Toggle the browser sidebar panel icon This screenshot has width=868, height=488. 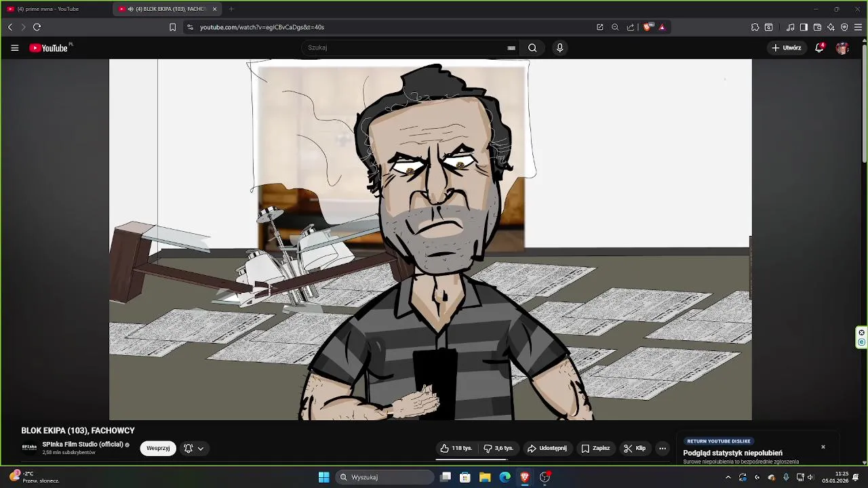[804, 27]
